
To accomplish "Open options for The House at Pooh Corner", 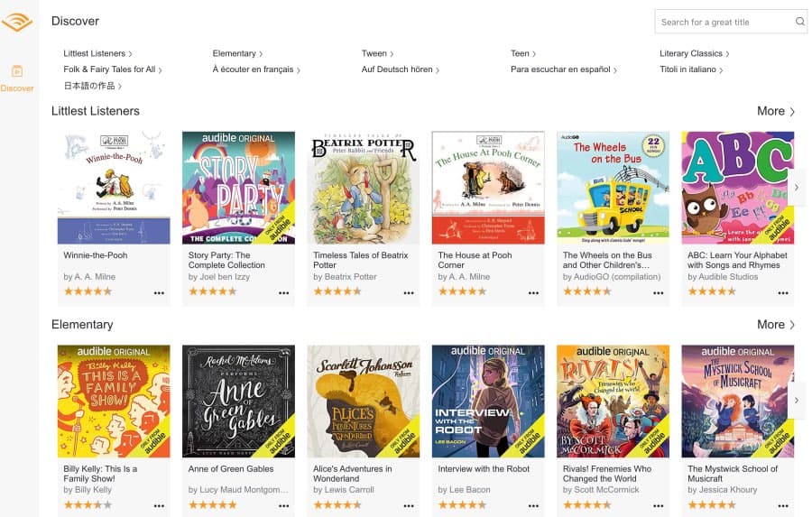I will (x=533, y=292).
